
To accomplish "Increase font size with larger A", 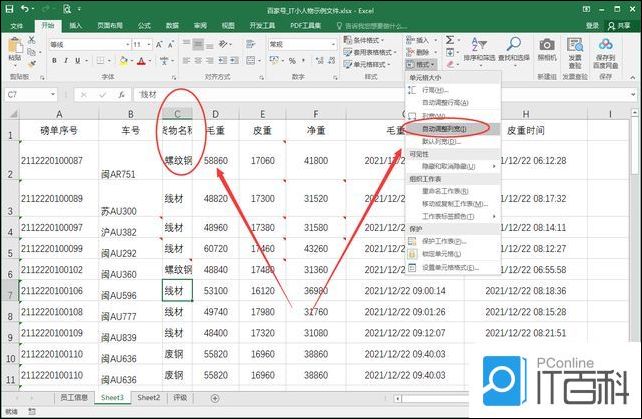I will tap(159, 44).
